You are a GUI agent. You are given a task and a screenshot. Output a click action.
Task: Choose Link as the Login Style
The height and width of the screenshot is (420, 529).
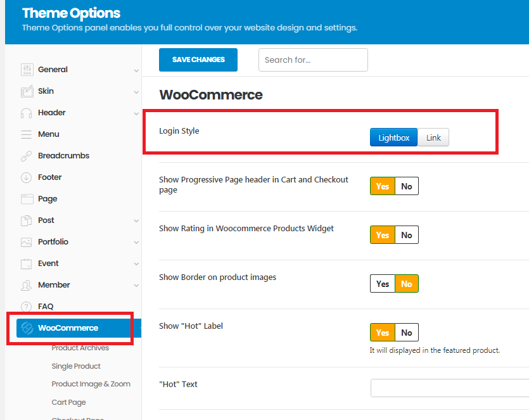click(x=433, y=137)
